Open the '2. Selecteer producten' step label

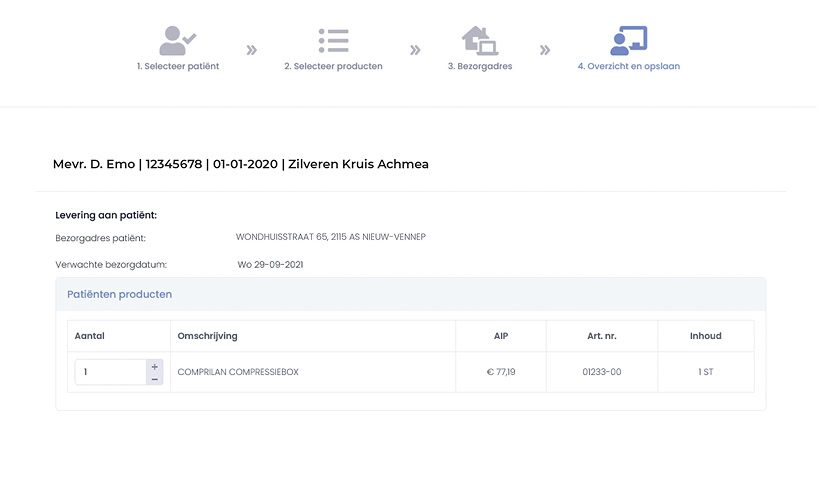pos(333,67)
